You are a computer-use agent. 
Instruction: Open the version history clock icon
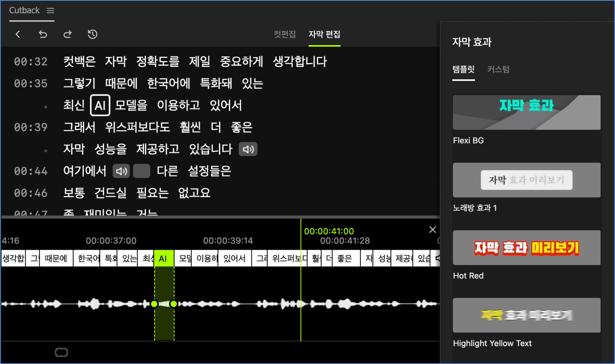coord(92,34)
